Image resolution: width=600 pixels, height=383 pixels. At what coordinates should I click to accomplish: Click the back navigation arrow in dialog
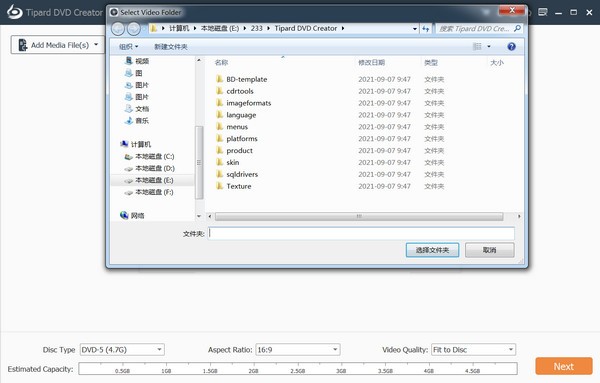(x=118, y=28)
